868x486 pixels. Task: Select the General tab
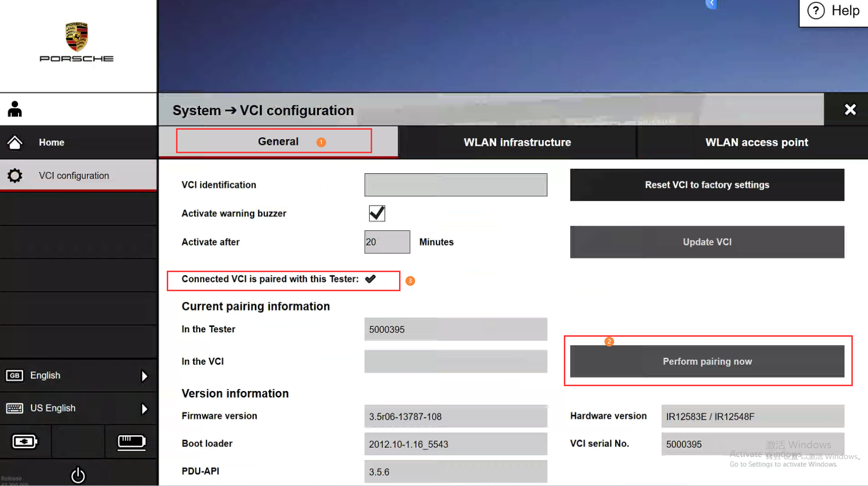click(278, 141)
